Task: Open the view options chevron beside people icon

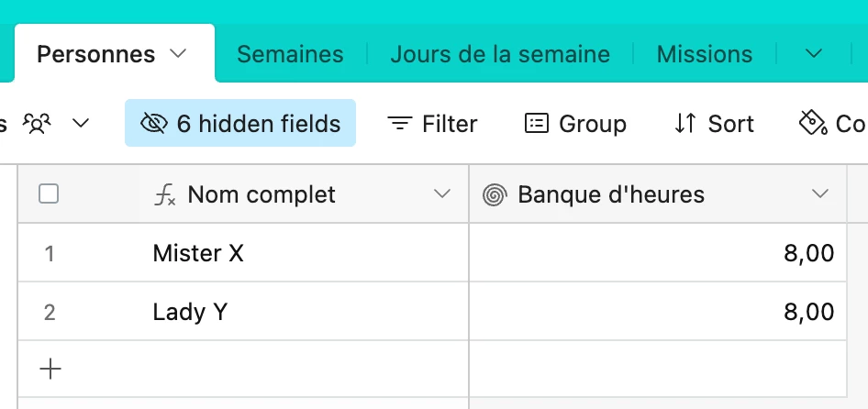Action: pos(81,123)
